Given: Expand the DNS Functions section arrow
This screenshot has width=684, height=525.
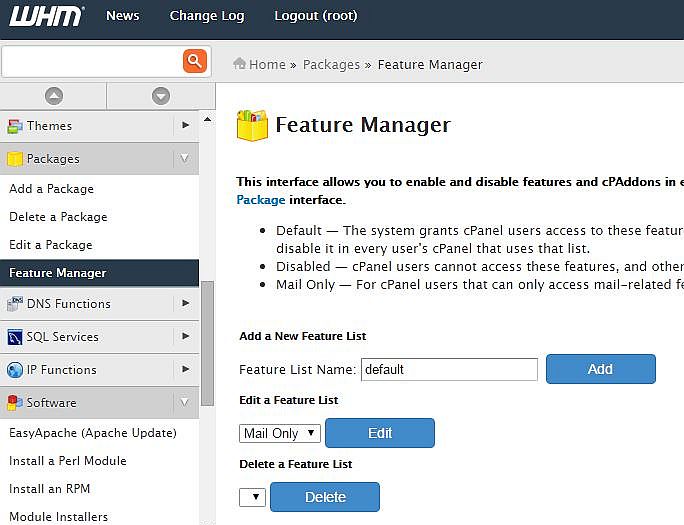Looking at the screenshot, I should pyautogui.click(x=185, y=303).
